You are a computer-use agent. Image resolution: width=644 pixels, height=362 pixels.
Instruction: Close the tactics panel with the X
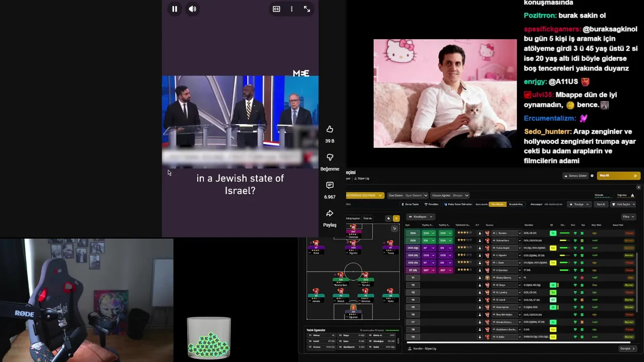638,187
